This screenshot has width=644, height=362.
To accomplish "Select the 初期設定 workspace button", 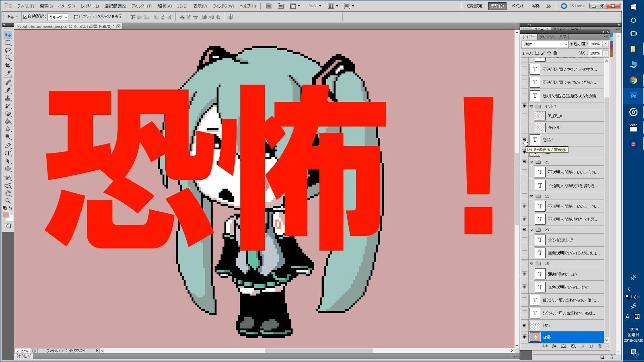I will click(x=474, y=6).
